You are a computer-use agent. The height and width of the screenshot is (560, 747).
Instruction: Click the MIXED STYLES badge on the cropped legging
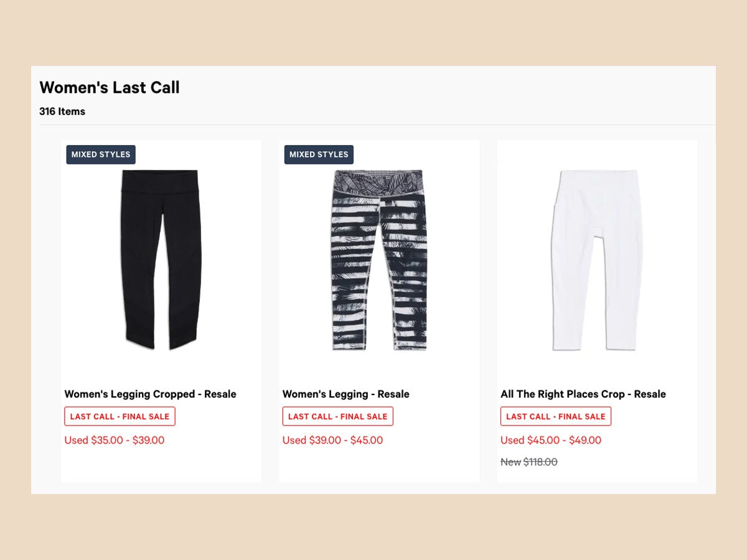(100, 154)
